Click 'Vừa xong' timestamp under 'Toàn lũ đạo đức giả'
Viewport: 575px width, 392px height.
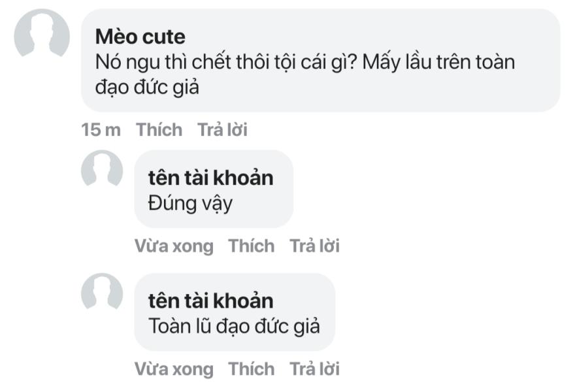(x=174, y=368)
